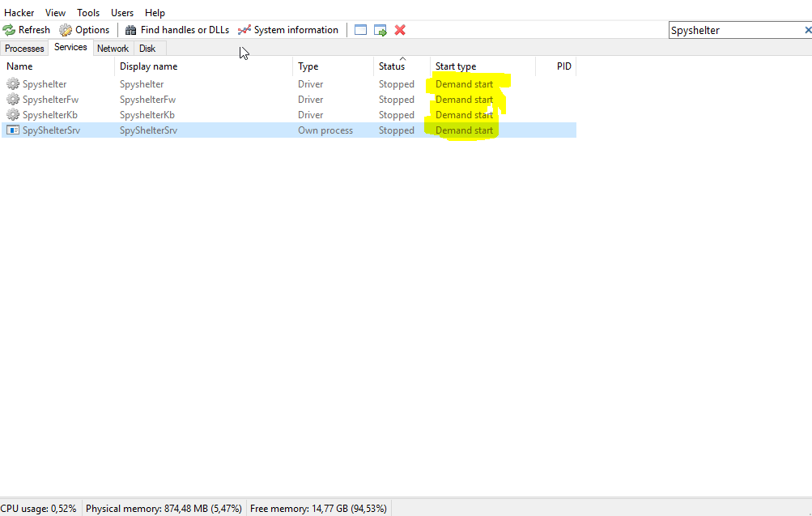
Task: Click Demand start of SpyshelterKb row
Action: (464, 115)
